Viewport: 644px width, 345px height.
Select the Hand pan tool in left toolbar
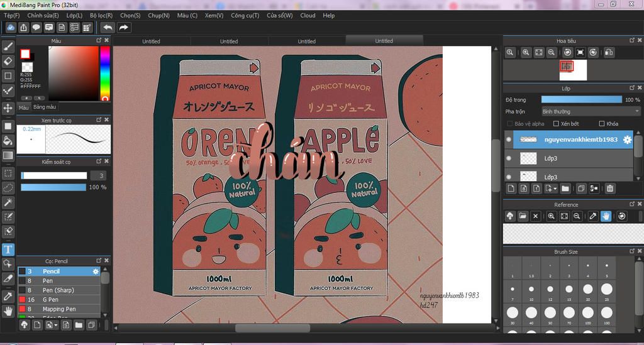8,311
